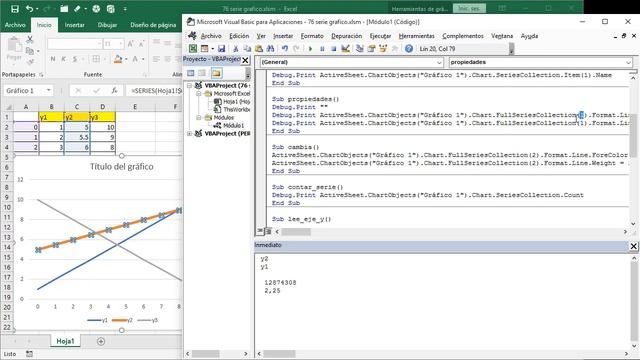The width and height of the screenshot is (640, 360).
Task: Click Borders icon in Excel Fuente group
Action: [x=96, y=59]
